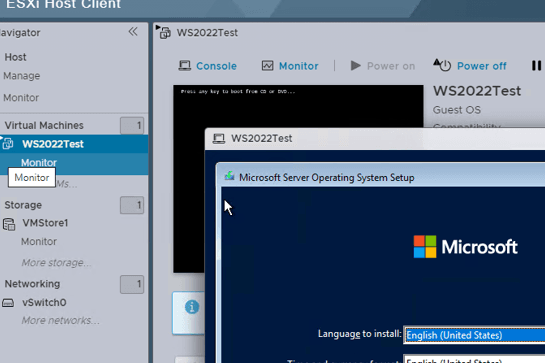Click the WS2022Test console window title
Image resolution: width=545 pixels, height=363 pixels.
point(262,138)
